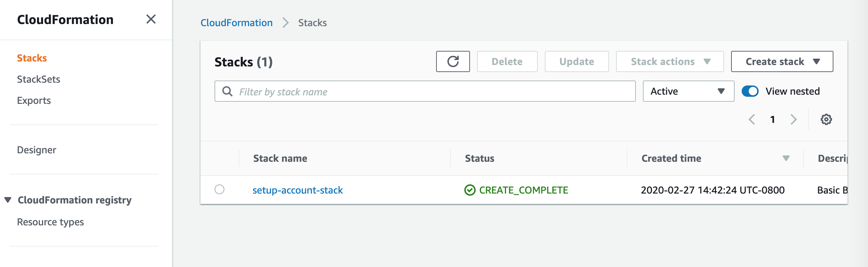Collapse the CloudFormation registry section

(x=8, y=200)
